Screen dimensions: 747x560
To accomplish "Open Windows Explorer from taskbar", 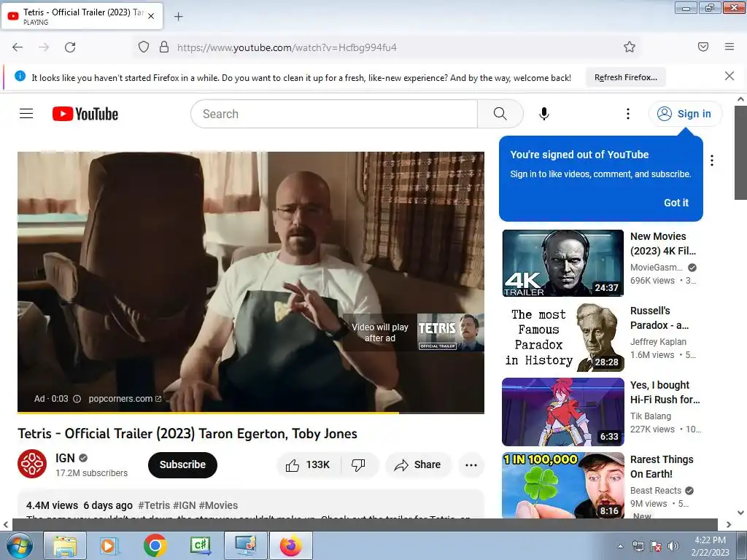I will tap(65, 545).
